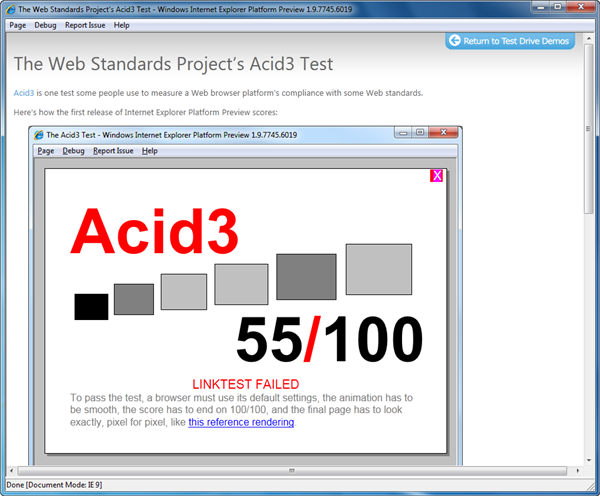The width and height of the screenshot is (600, 496).
Task: Click the vertical scrollbar's up arrow
Action: click(x=590, y=37)
